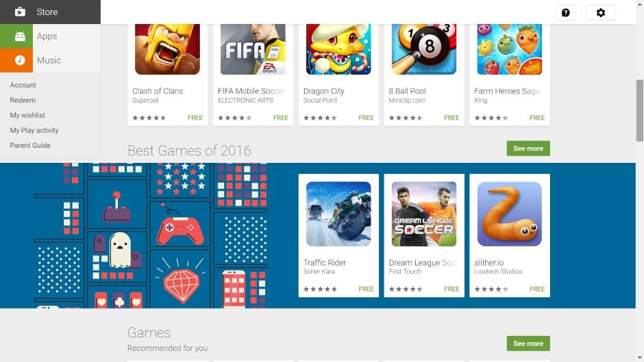
Task: Open the 8 Ball Pool app icon
Action: pyautogui.click(x=424, y=49)
